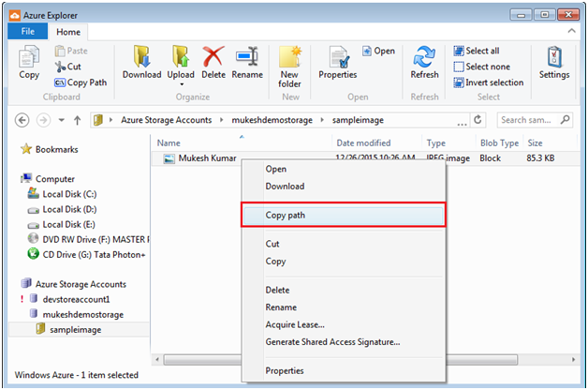Select Computer in the navigation pane
The image size is (588, 390).
tap(48, 179)
